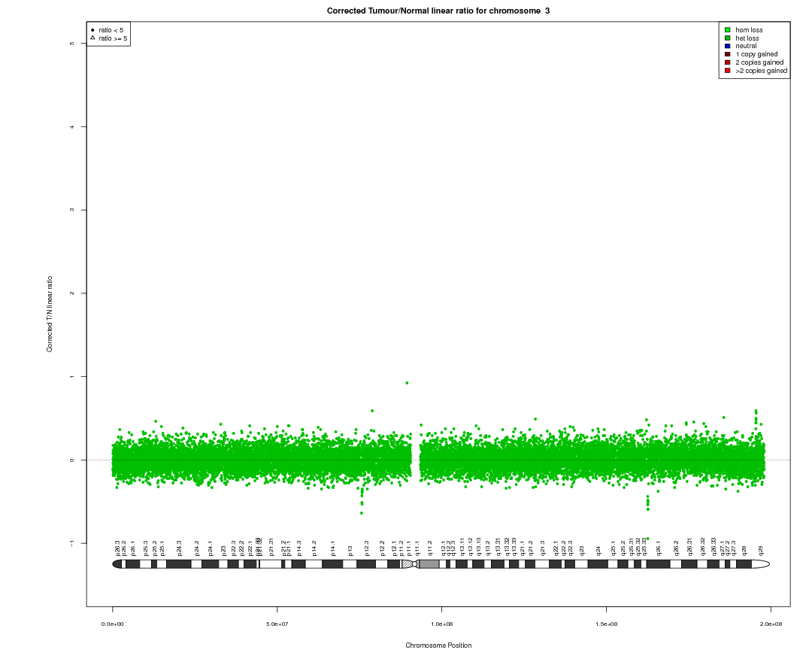The width and height of the screenshot is (812, 650).
Task: Click the x-axis tick label 1.0e+08
Action: click(442, 624)
